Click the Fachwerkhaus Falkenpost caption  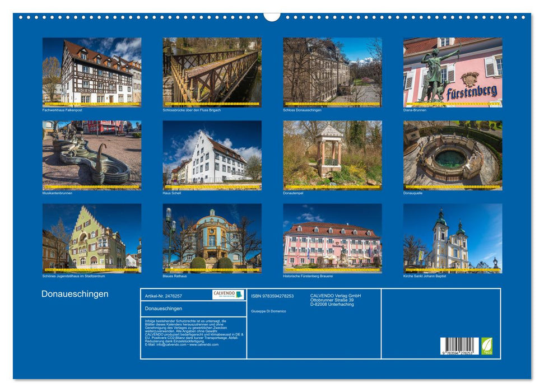[62, 110]
